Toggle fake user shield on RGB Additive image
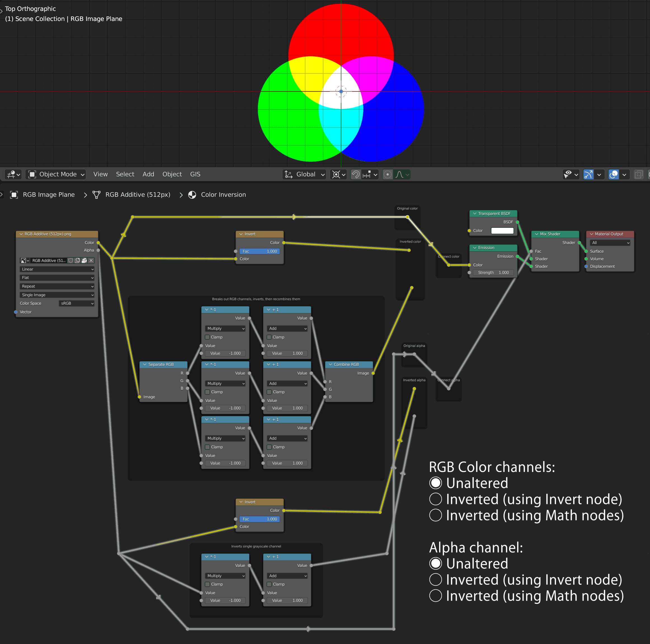650x644 pixels. 71,260
